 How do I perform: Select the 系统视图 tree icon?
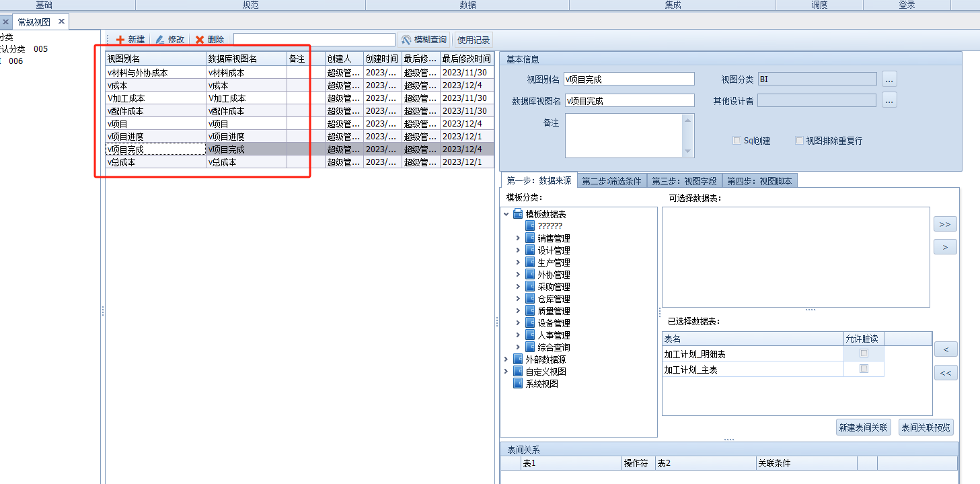(518, 384)
